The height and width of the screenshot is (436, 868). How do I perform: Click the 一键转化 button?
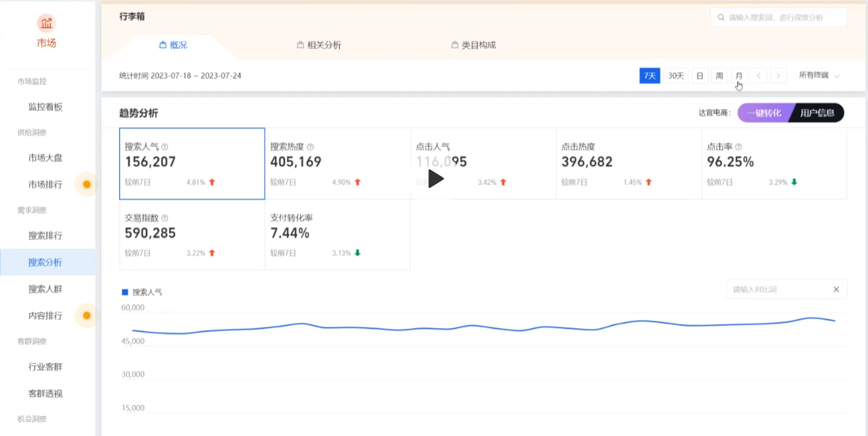(x=764, y=113)
